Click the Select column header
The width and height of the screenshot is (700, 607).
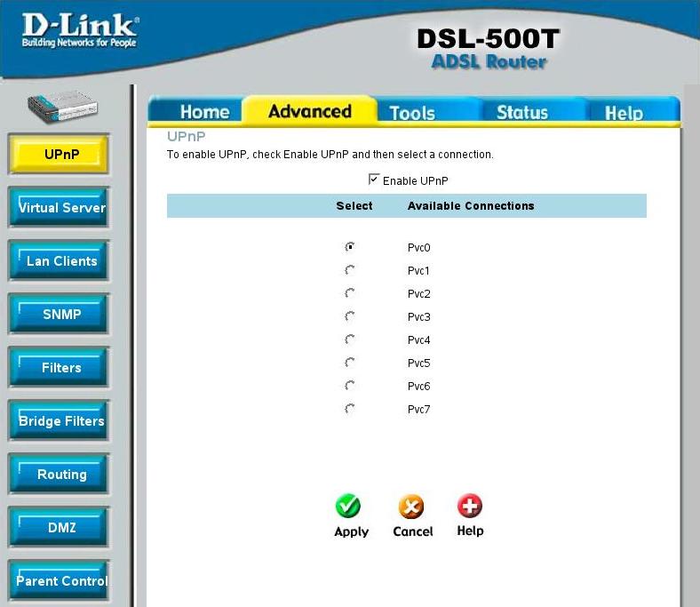click(354, 205)
